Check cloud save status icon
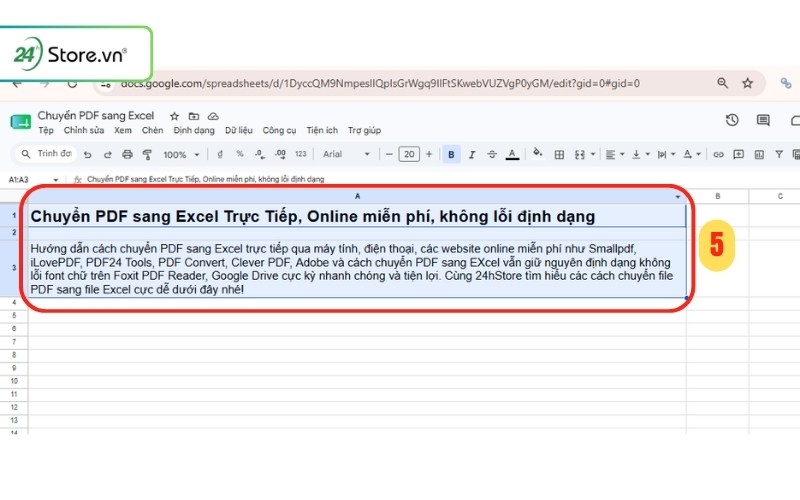 click(213, 116)
